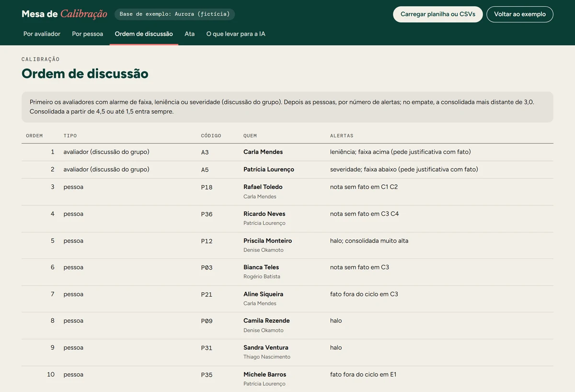Viewport: 575px width, 392px height.
Task: Click code A3 in the table
Action: (205, 152)
